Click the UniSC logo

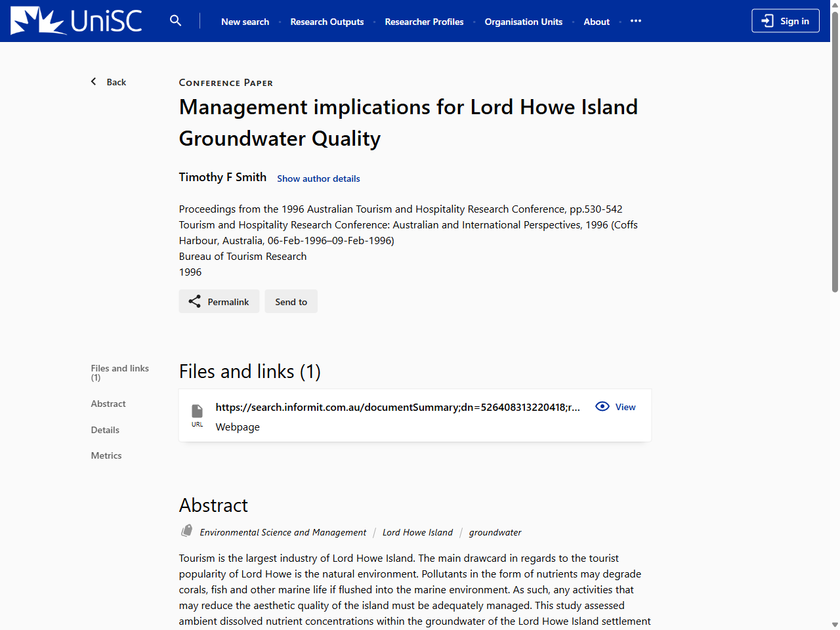coord(76,21)
